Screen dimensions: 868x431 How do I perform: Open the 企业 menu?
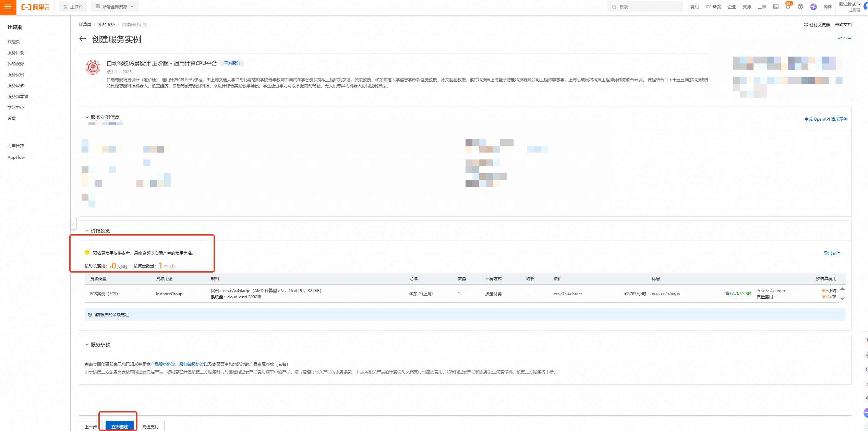(732, 7)
